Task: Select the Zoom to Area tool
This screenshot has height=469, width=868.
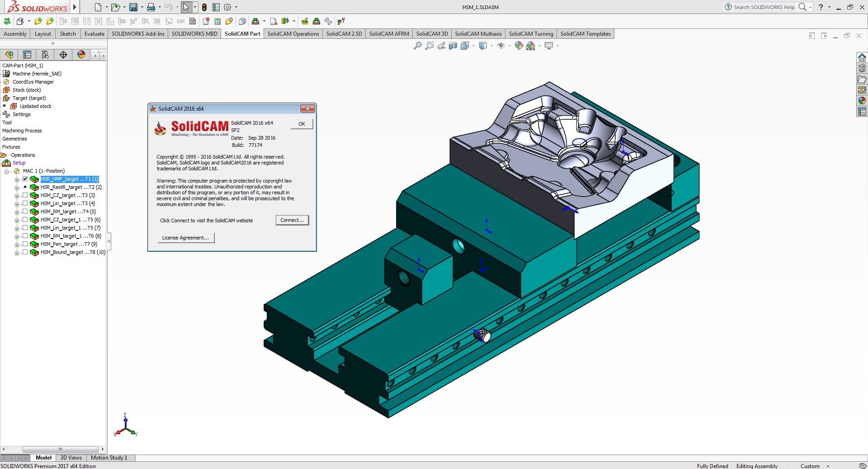Action: (429, 46)
